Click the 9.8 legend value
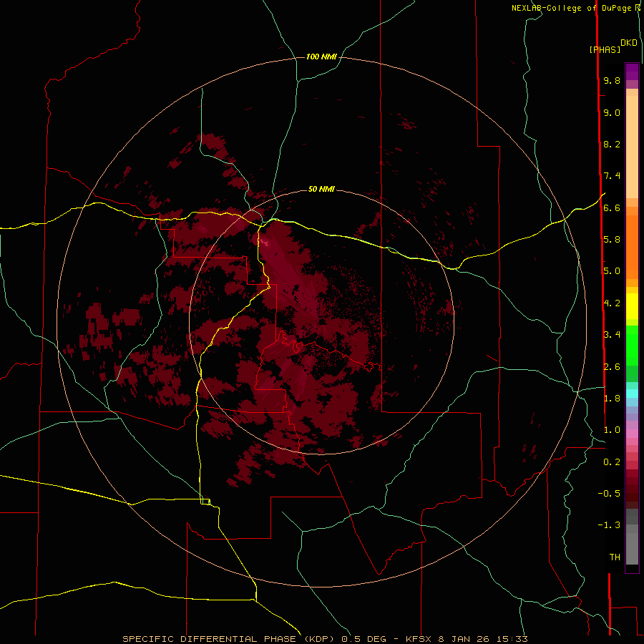Viewport: 644px width, 644px height. 612,80
